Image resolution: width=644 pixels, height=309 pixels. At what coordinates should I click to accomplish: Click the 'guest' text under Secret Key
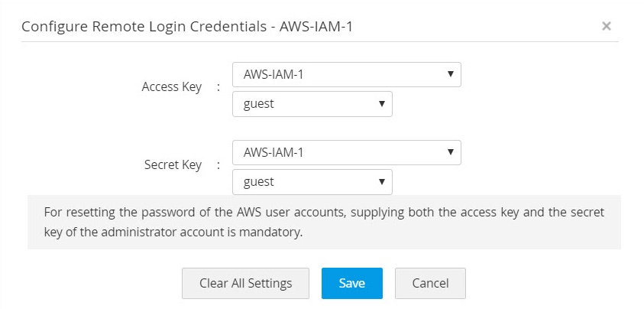pos(258,182)
